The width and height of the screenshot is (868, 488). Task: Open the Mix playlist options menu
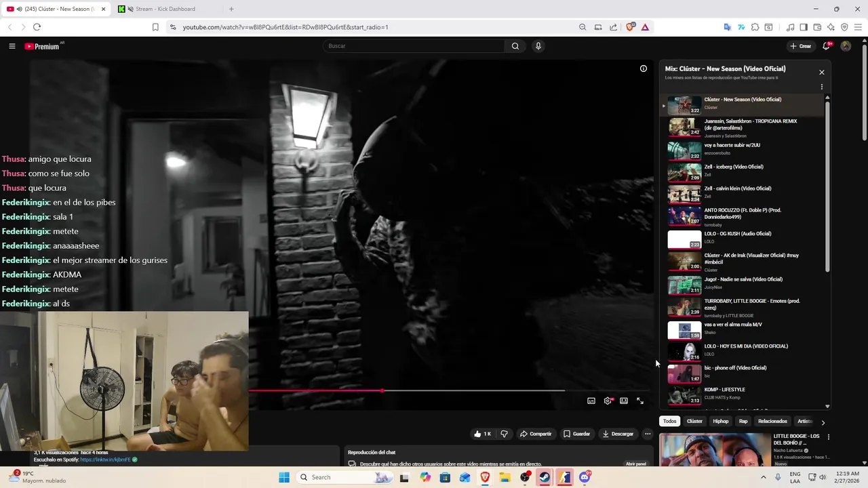tap(822, 87)
